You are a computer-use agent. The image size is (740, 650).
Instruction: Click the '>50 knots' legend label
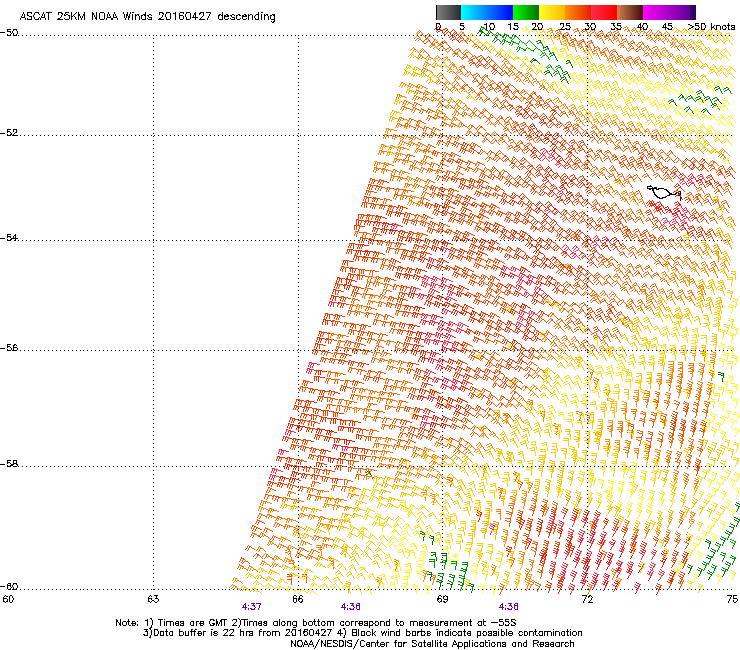[x=711, y=26]
